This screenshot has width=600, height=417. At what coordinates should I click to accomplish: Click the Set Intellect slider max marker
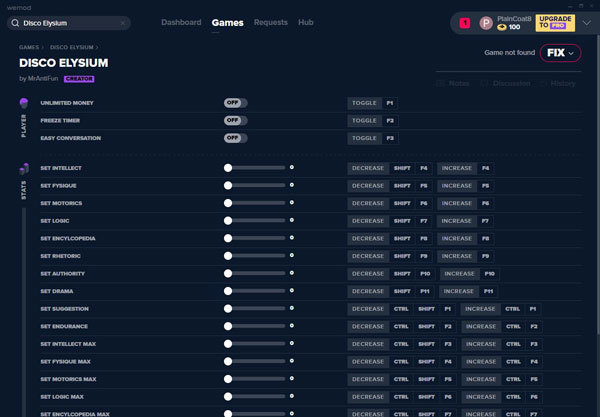[292, 167]
